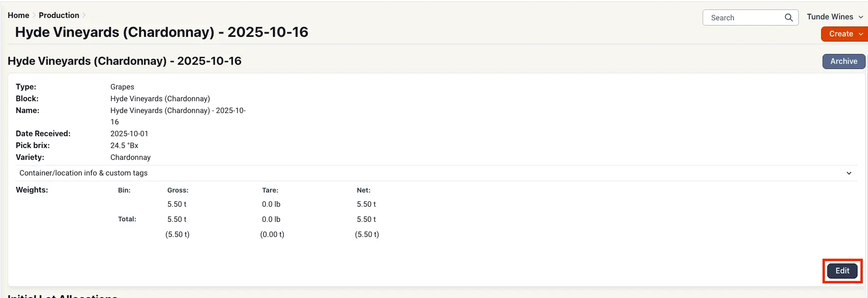Click the large page title at the top
This screenshot has width=868, height=298.
(x=162, y=32)
